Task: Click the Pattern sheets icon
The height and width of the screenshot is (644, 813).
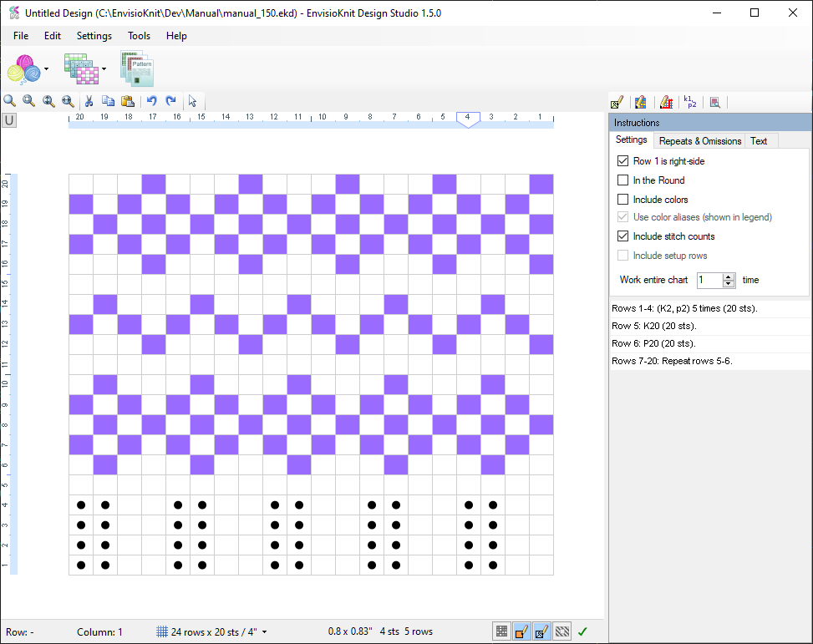Action: (137, 68)
